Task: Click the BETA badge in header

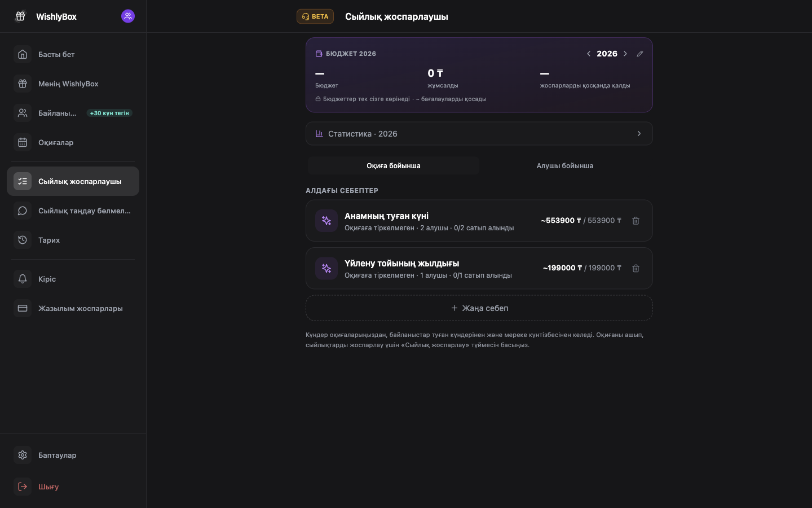Action: pos(315,16)
